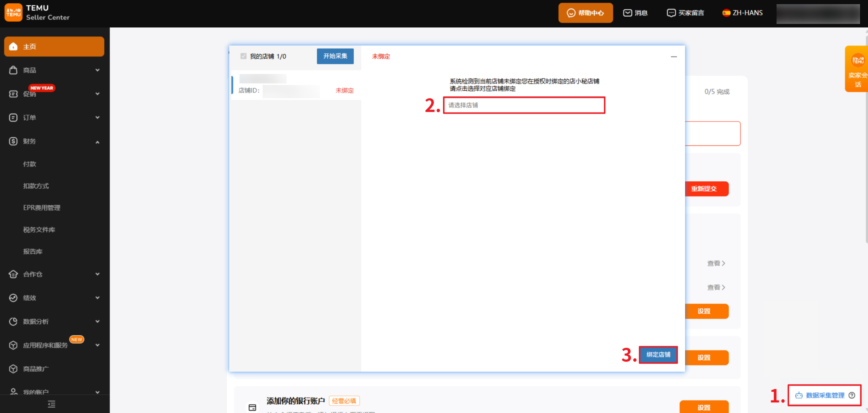The width and height of the screenshot is (868, 413).
Task: Open the 请选择店铺 store dropdown
Action: (x=524, y=105)
